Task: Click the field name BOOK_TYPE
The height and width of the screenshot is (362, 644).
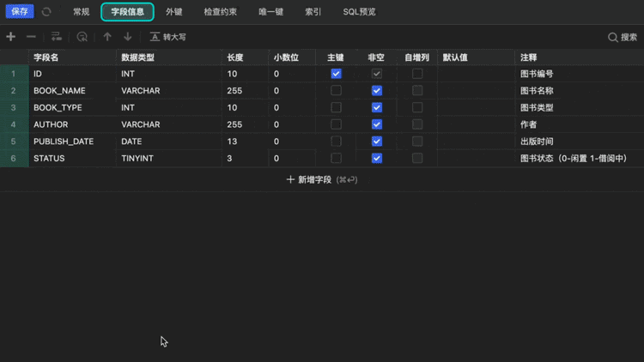Action: [x=58, y=107]
